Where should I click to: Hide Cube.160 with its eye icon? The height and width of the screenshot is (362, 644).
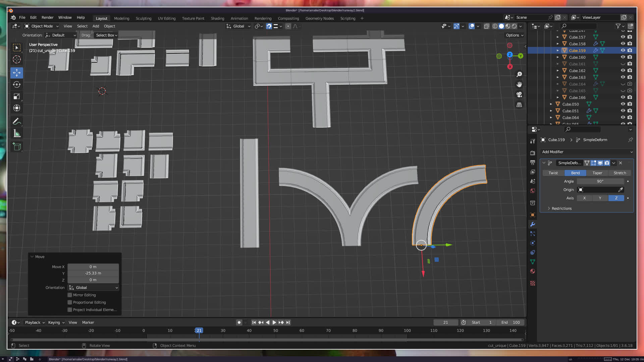click(x=623, y=57)
